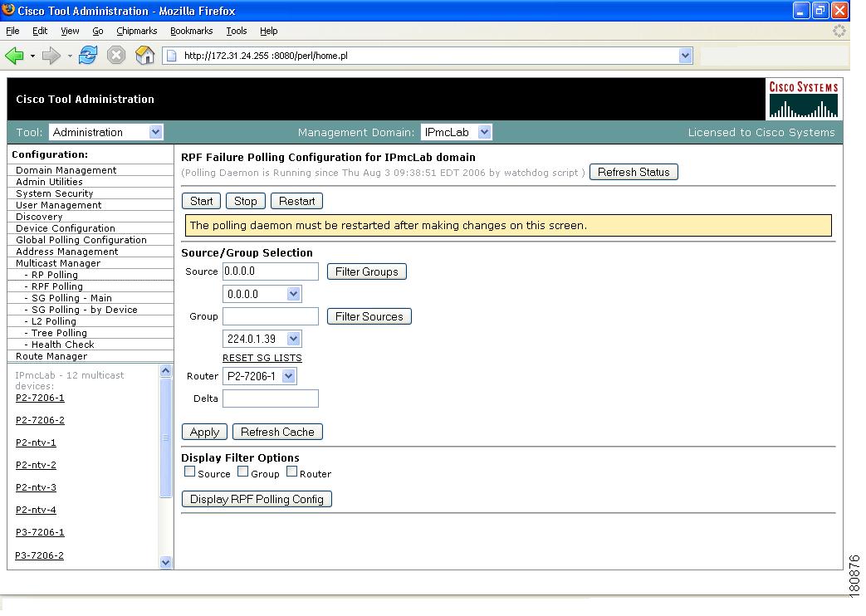Open the 224.0.1.39 group list dropdown

[262, 339]
